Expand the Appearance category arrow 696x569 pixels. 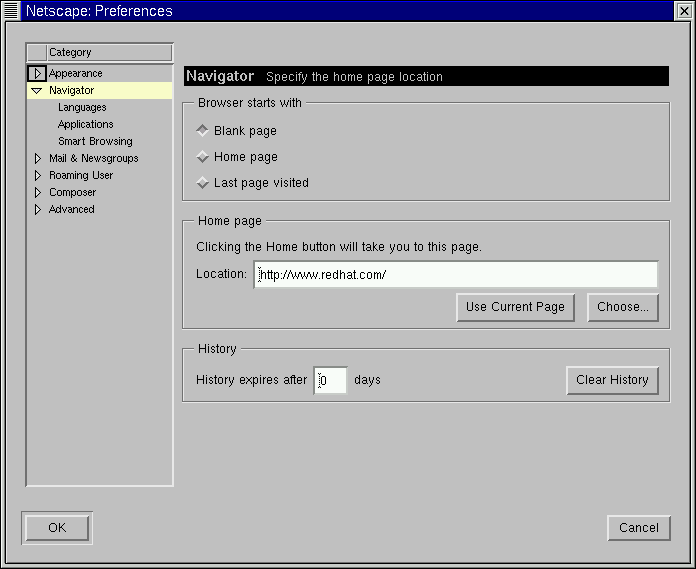37,74
